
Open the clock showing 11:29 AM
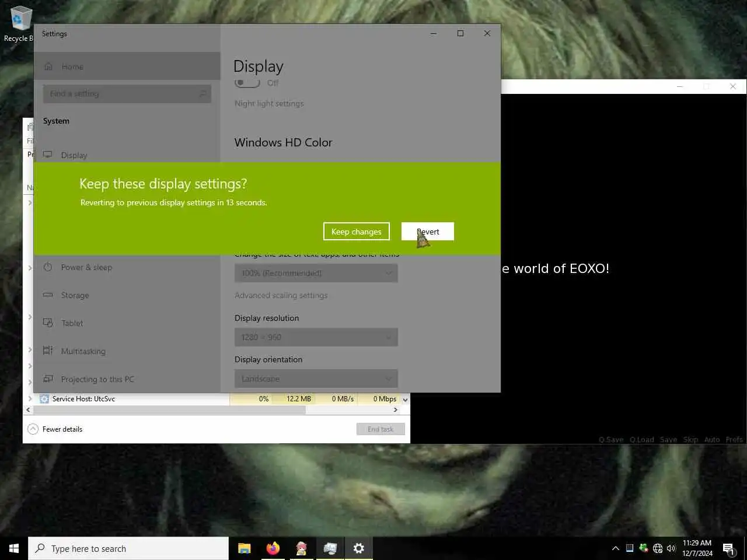click(x=697, y=548)
